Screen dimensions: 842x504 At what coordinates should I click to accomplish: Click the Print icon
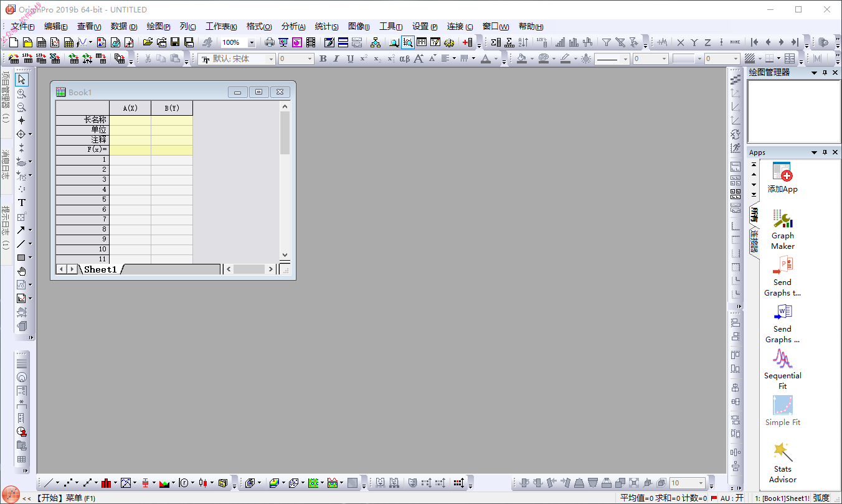[x=269, y=42]
